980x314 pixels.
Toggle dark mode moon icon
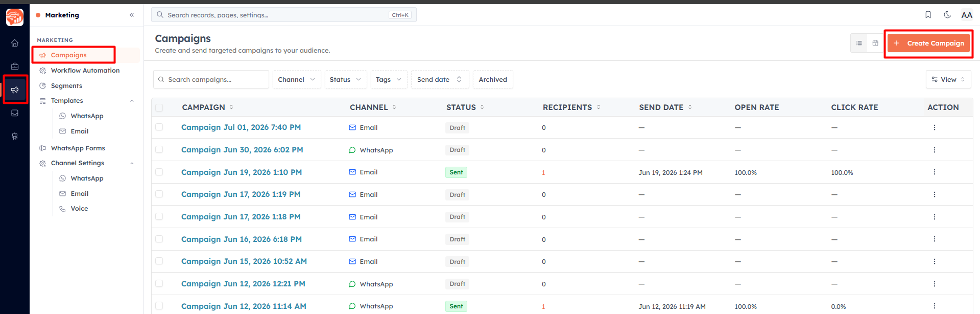coord(947,15)
